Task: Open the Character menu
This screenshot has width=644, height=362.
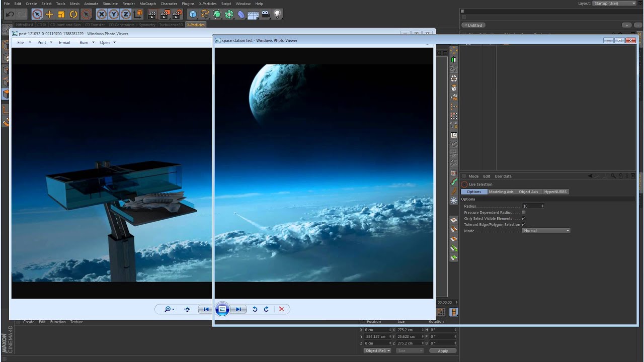Action: [169, 4]
